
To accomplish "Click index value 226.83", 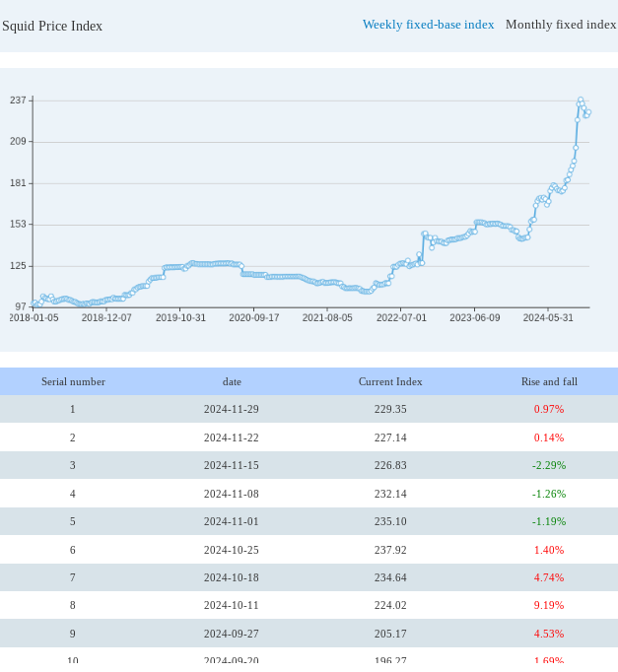I will point(390,465).
